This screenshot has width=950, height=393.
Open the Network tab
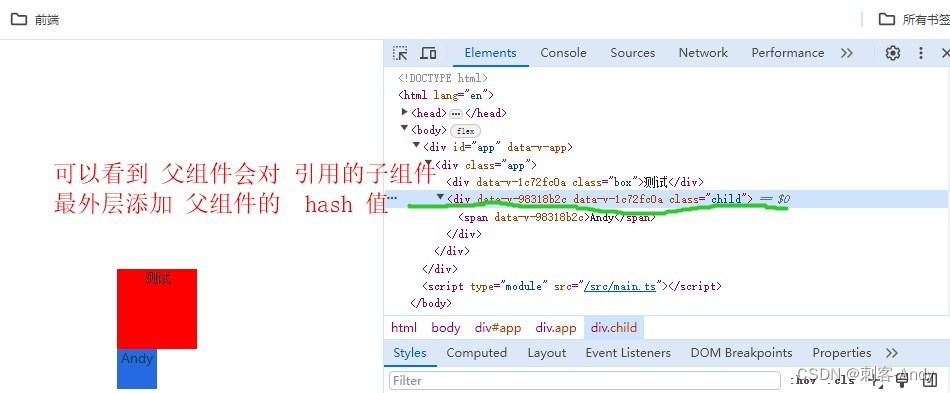pyautogui.click(x=703, y=53)
